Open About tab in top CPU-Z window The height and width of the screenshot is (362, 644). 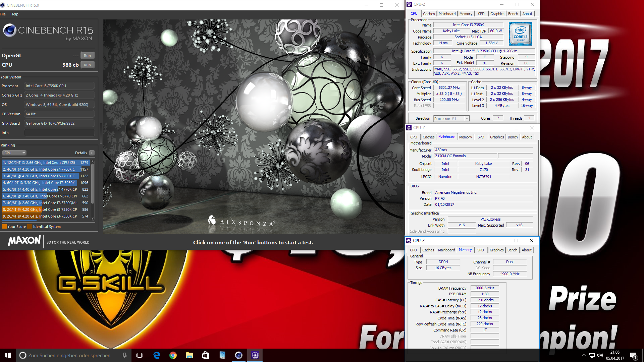click(527, 14)
